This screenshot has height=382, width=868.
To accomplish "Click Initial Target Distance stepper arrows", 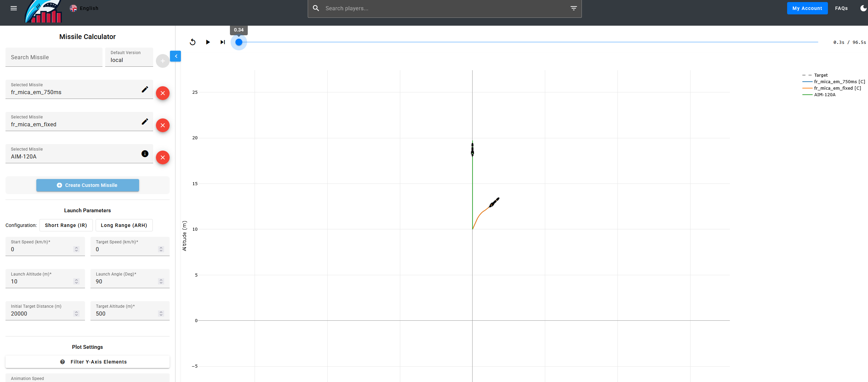I will [x=76, y=314].
